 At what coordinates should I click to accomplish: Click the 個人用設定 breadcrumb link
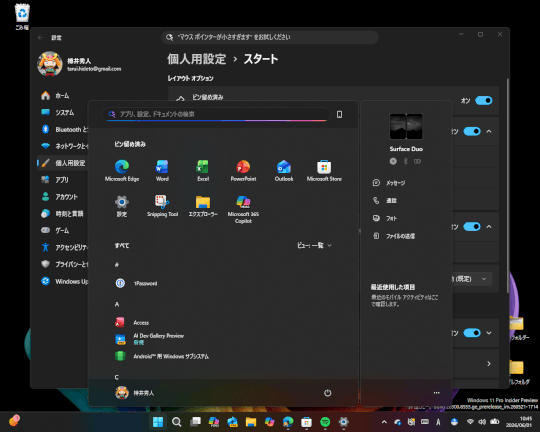click(x=197, y=59)
